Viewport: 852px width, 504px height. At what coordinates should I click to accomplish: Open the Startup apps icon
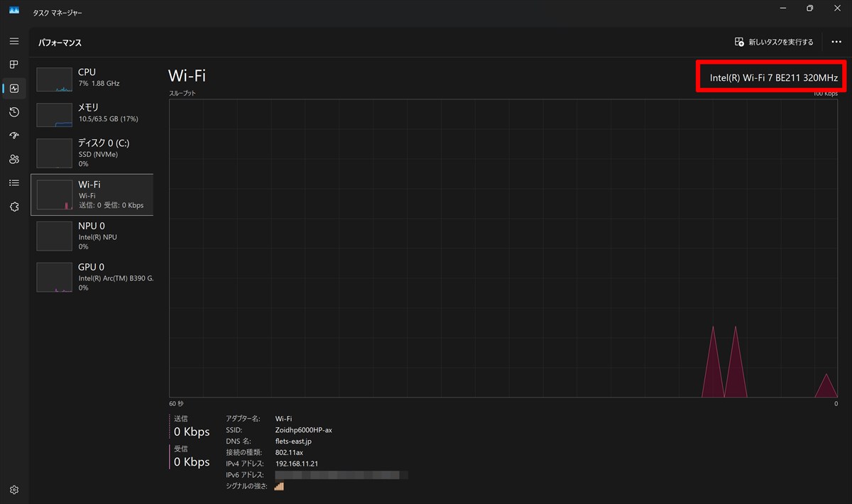[14, 136]
